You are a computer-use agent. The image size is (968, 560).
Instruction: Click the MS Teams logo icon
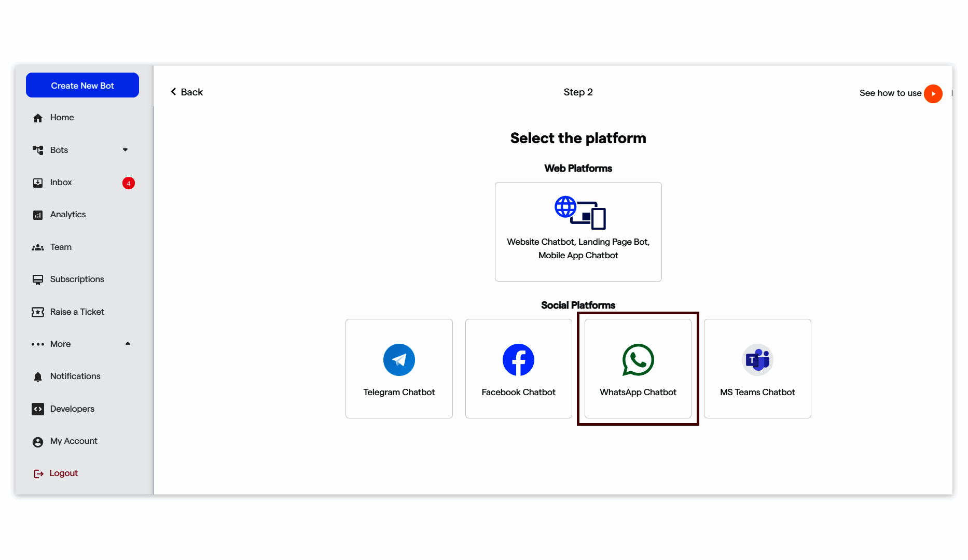coord(757,360)
